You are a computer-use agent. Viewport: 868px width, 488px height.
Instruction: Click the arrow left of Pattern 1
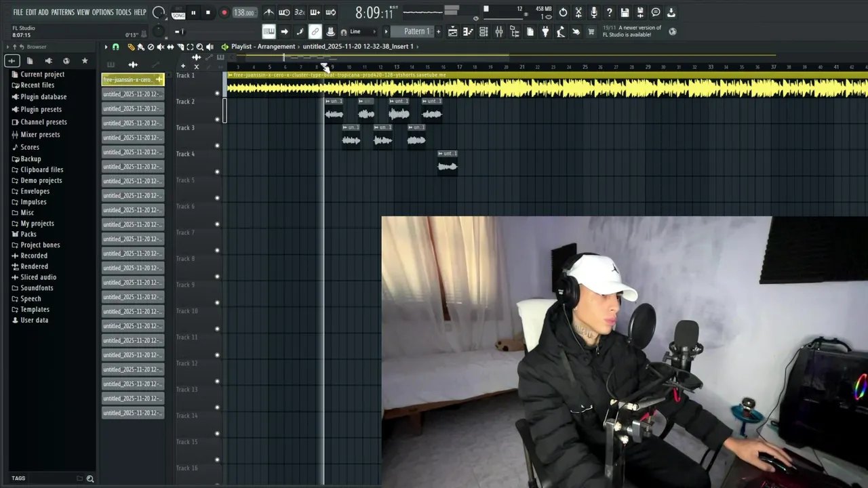pyautogui.click(x=387, y=31)
